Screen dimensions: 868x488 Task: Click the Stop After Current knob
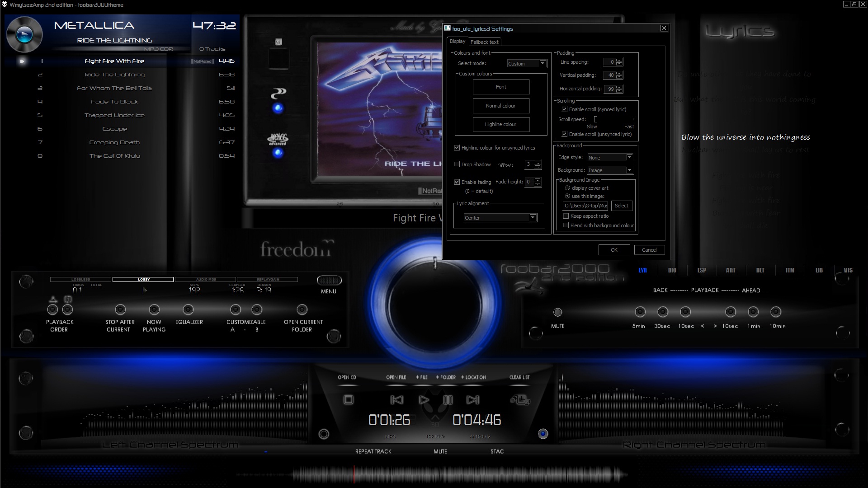pos(120,310)
